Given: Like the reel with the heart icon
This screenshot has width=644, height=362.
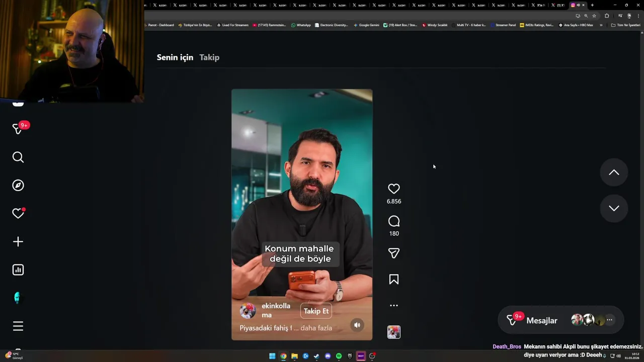Looking at the screenshot, I should pyautogui.click(x=394, y=189).
